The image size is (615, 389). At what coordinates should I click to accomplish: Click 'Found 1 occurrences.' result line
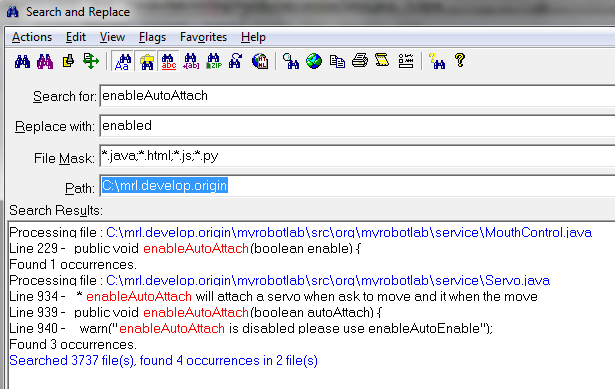pos(73,265)
